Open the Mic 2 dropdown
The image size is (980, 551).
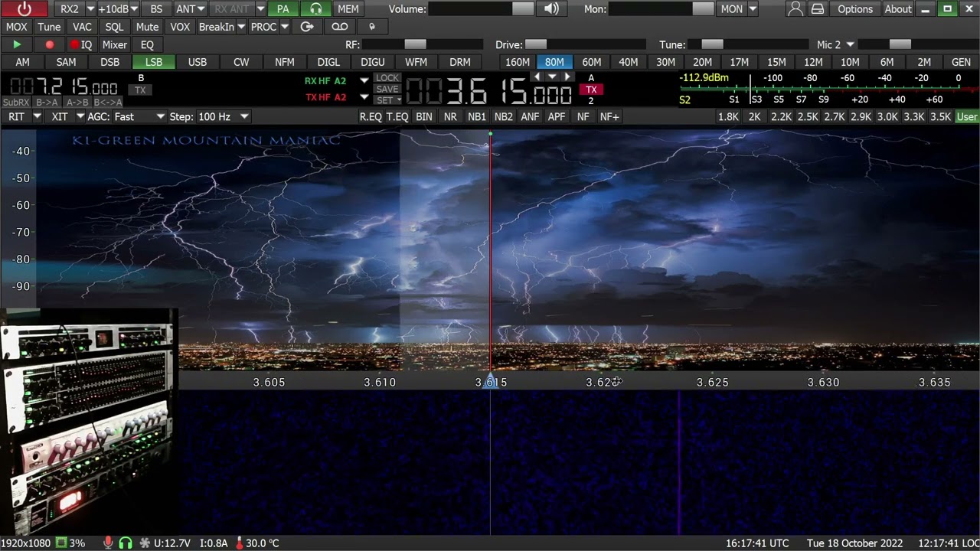click(850, 45)
